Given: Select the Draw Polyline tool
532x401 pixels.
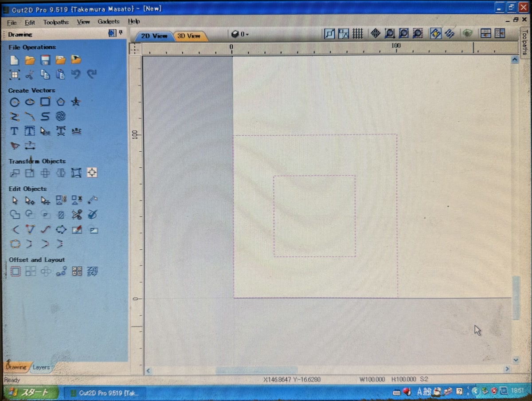Looking at the screenshot, I should (x=15, y=117).
